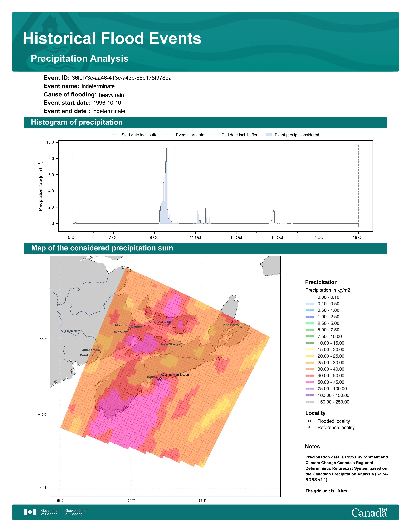Click the dashed start buffer line at 5 Oct
Viewport: 411px width, 532px height.
pyautogui.click(x=73, y=186)
